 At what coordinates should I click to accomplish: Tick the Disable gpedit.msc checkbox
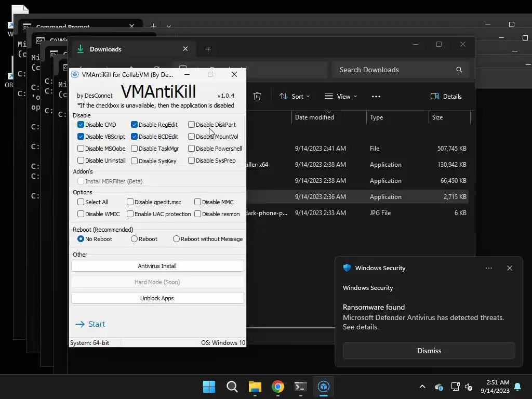click(130, 202)
